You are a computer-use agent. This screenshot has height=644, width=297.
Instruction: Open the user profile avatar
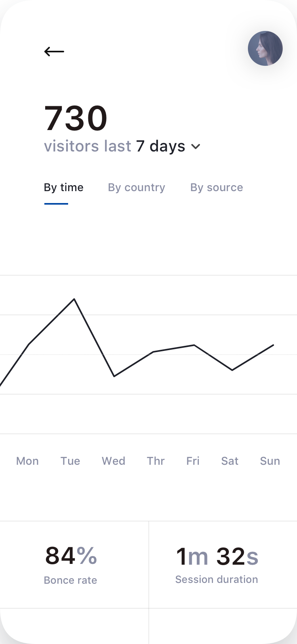pyautogui.click(x=265, y=48)
